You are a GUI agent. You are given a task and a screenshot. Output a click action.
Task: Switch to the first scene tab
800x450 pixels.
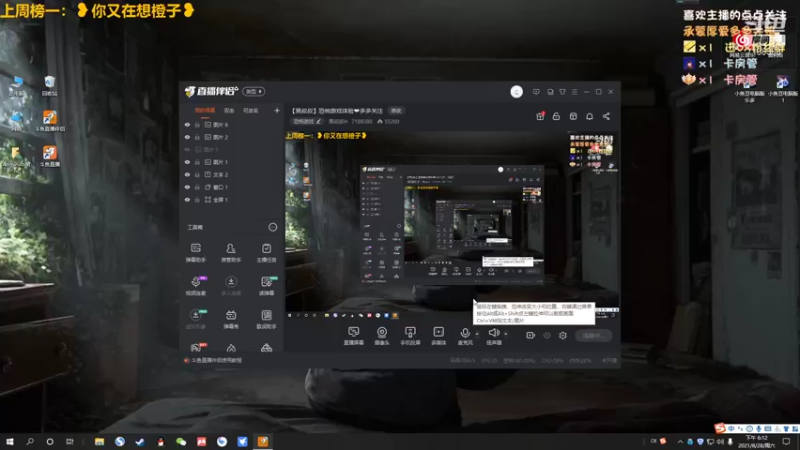205,111
